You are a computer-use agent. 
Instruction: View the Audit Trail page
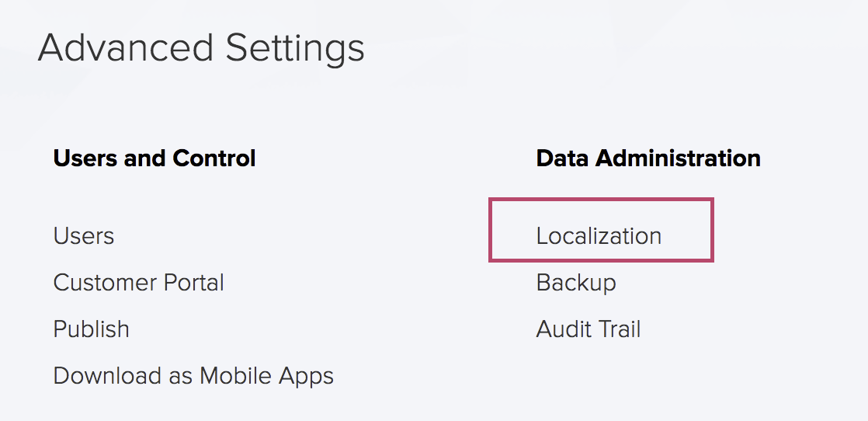click(588, 329)
